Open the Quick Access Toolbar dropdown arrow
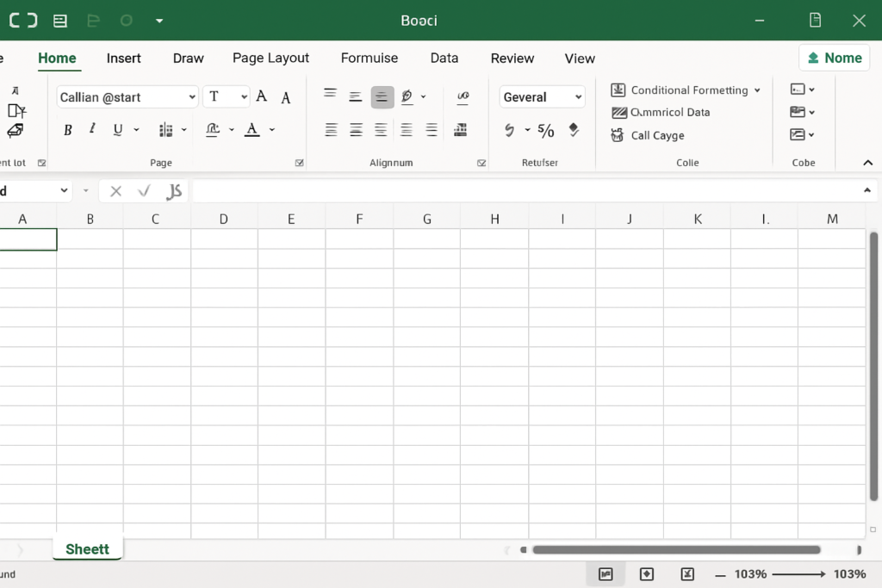882x588 pixels. click(159, 21)
